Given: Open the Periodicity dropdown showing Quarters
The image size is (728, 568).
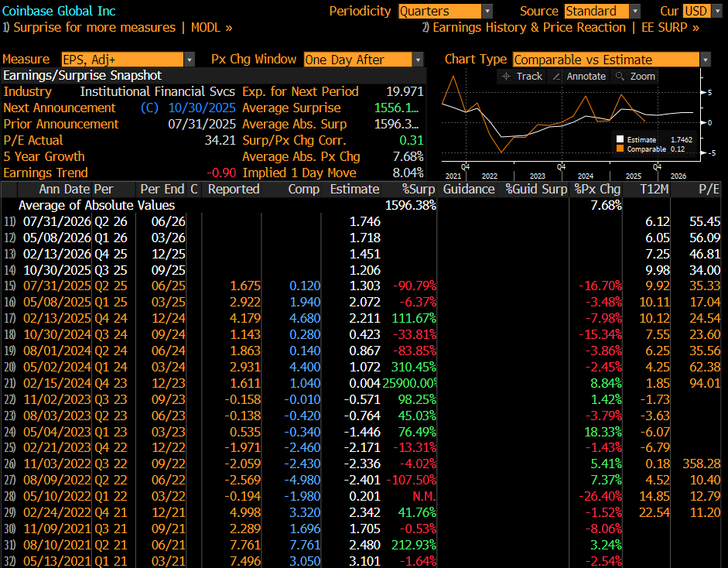Looking at the screenshot, I should click(x=487, y=11).
